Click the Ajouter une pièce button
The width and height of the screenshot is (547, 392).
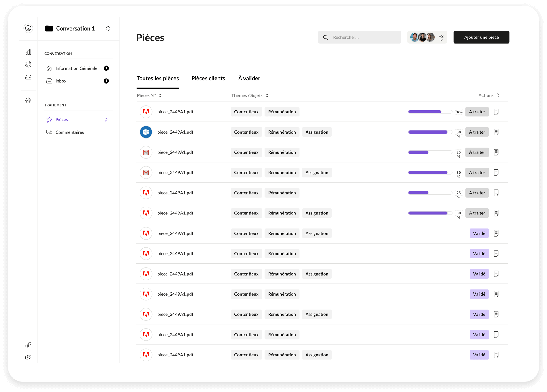tap(481, 37)
